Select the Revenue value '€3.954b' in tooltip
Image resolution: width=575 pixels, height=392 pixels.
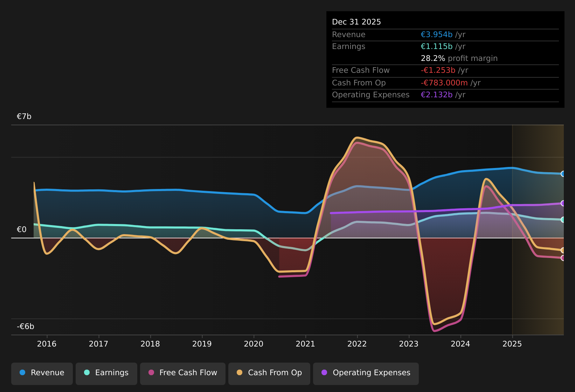(437, 35)
